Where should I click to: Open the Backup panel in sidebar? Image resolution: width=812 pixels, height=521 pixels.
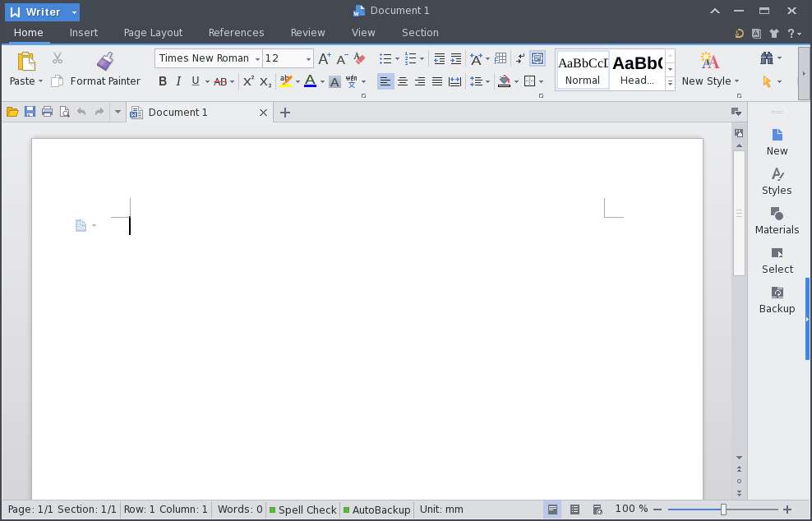(x=777, y=300)
